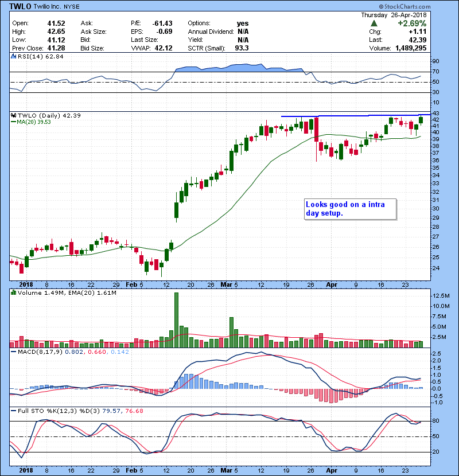Click the RSI(14) 62.84 indicator label

click(x=41, y=56)
